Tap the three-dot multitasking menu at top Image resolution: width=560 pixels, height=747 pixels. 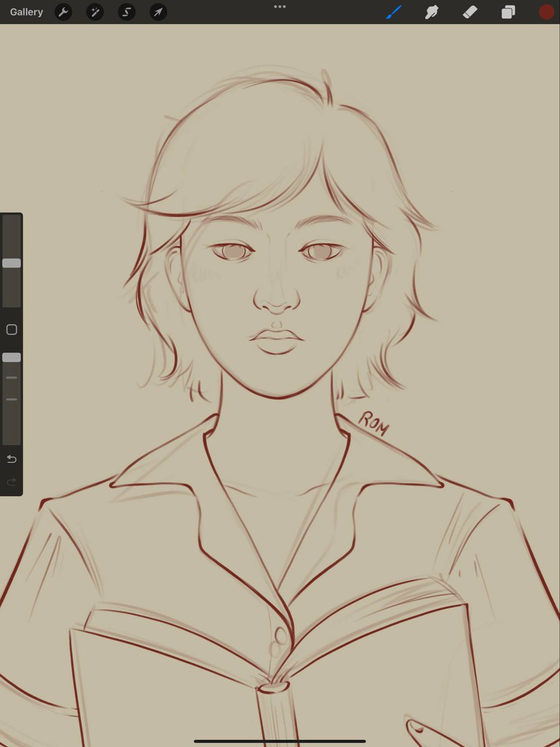coord(280,6)
